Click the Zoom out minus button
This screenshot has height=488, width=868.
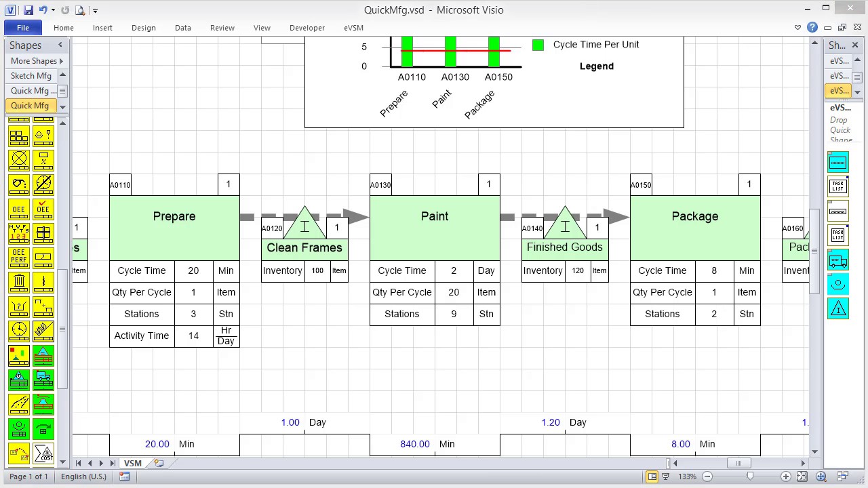coord(707,476)
